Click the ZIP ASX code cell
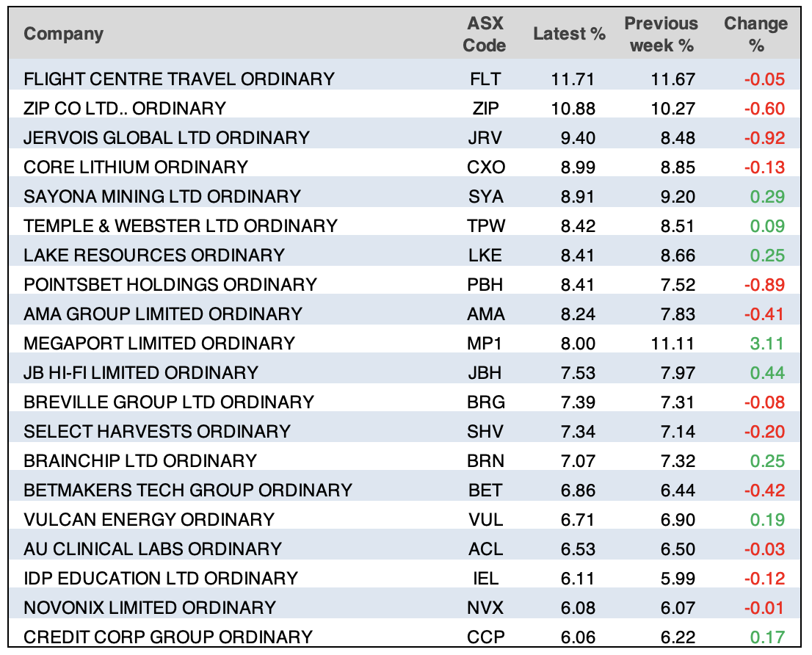The image size is (812, 655). pyautogui.click(x=485, y=108)
